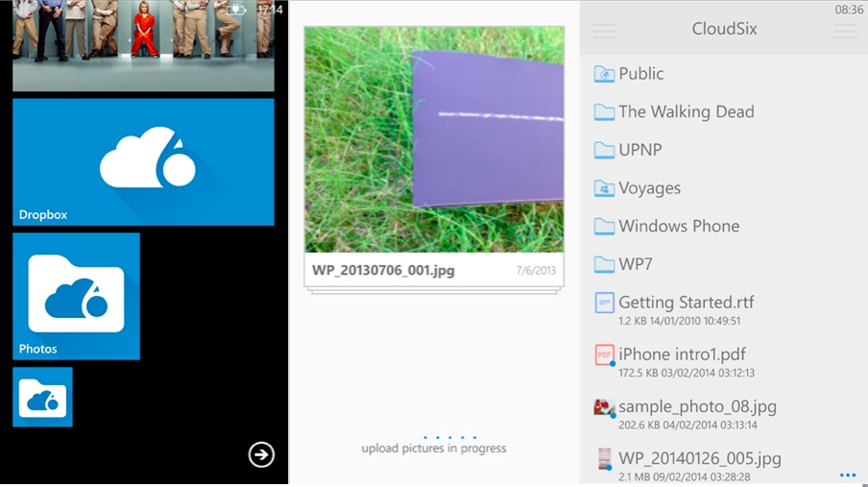Tap the CloudSix title

724,29
